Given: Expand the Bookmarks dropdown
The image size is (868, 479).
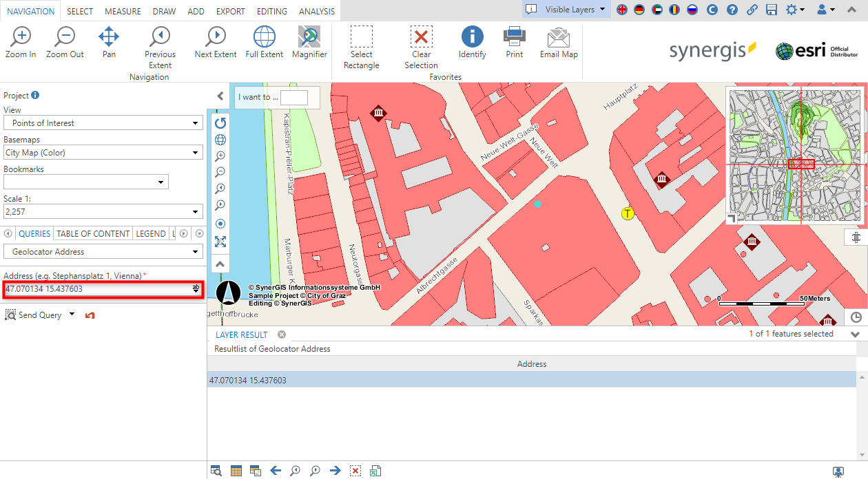Looking at the screenshot, I should [85, 182].
